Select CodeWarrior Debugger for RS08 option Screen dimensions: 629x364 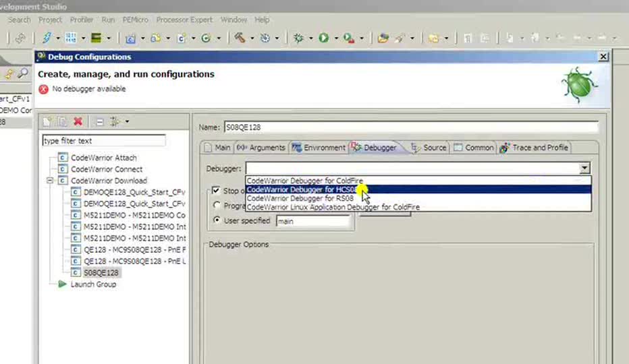(x=300, y=199)
